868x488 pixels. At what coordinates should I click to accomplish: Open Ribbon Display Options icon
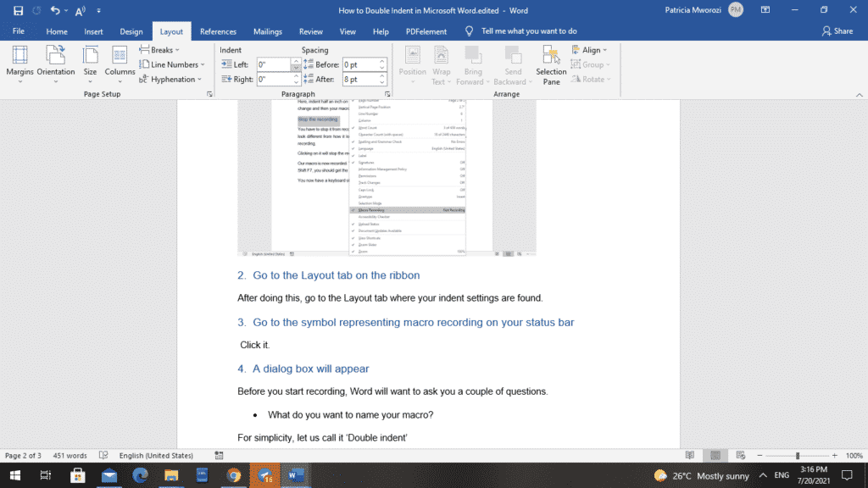[x=765, y=10]
